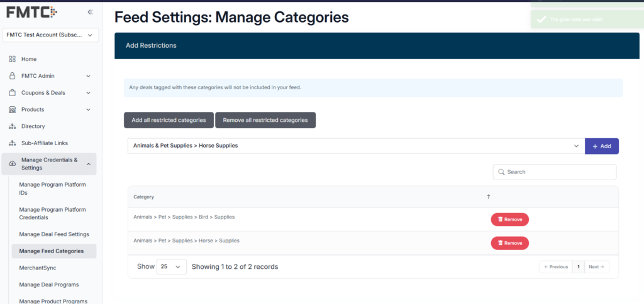Collapse Manage Credentials & Settings section
Image resolution: width=644 pixels, height=304 pixels.
(x=88, y=164)
